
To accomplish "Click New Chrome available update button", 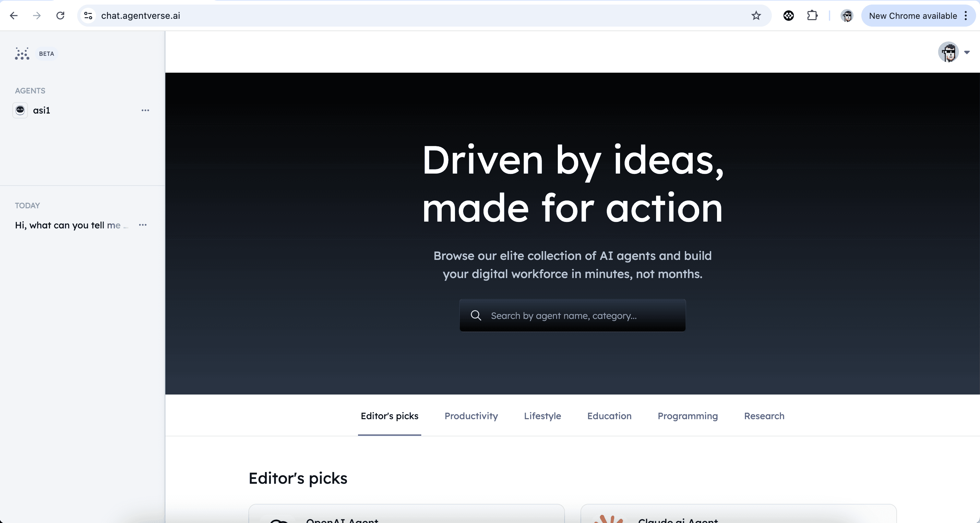I will pos(913,16).
